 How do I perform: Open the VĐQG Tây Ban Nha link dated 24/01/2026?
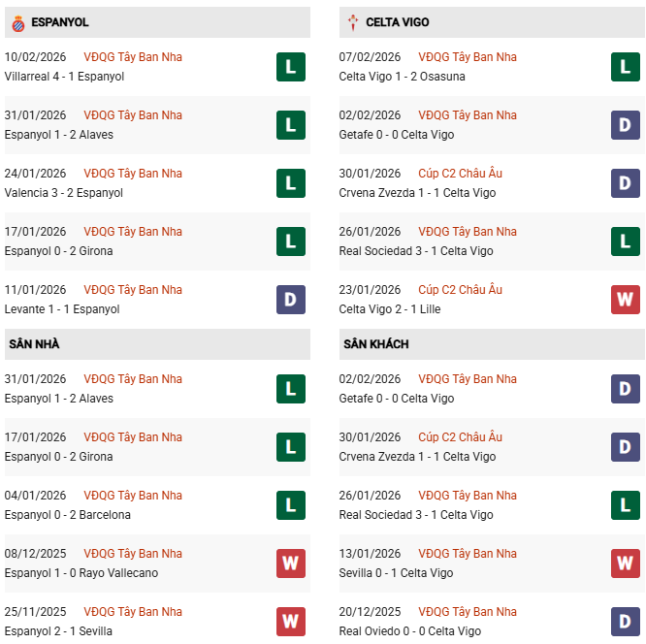click(133, 174)
